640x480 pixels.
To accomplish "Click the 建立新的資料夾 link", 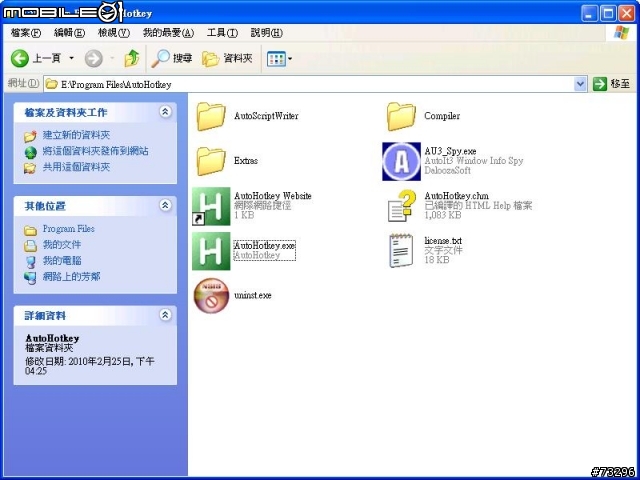I will coord(76,135).
